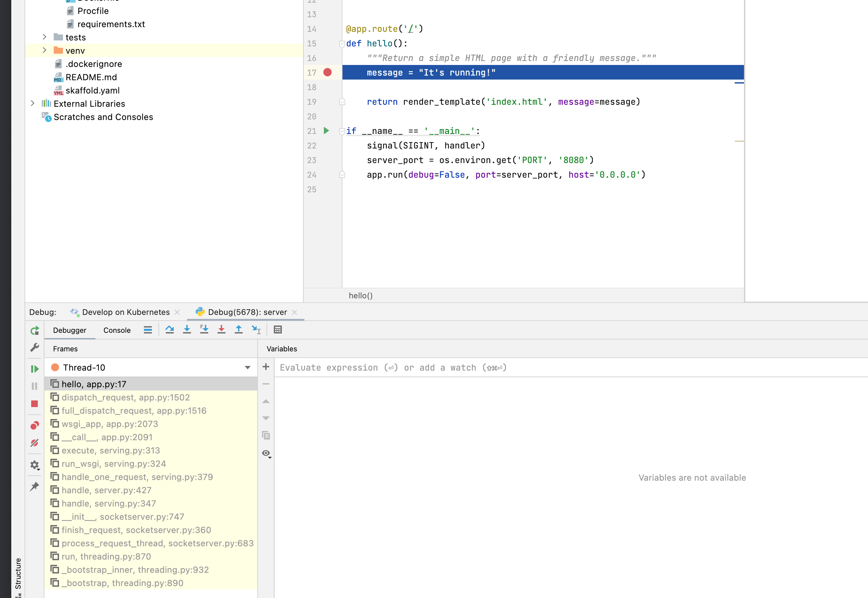Open the Evaluate Expression calculator tool

[x=278, y=329]
